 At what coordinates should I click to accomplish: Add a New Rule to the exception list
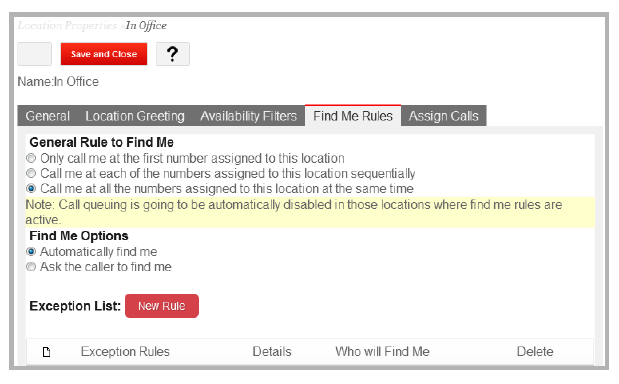162,306
